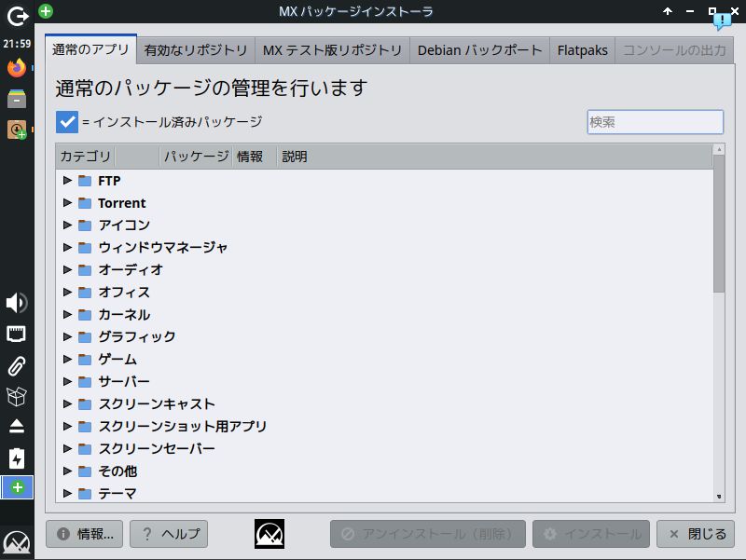Click the アンインストール（削除）button

tap(428, 534)
